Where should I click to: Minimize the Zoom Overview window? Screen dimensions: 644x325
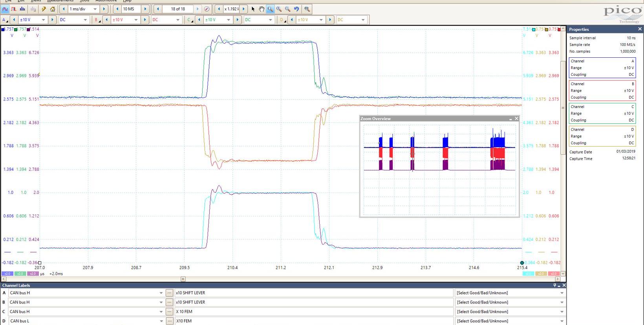point(510,119)
